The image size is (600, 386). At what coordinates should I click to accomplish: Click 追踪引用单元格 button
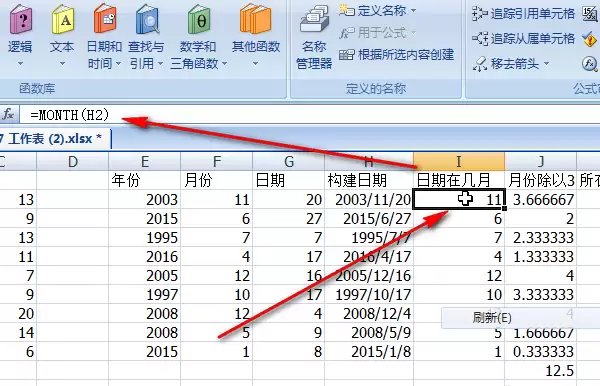click(523, 14)
